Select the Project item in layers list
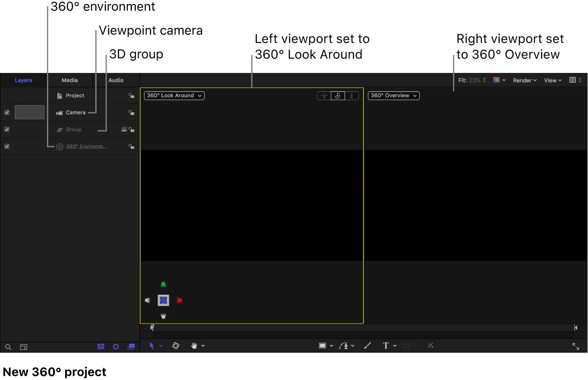The image size is (588, 380). tap(75, 96)
